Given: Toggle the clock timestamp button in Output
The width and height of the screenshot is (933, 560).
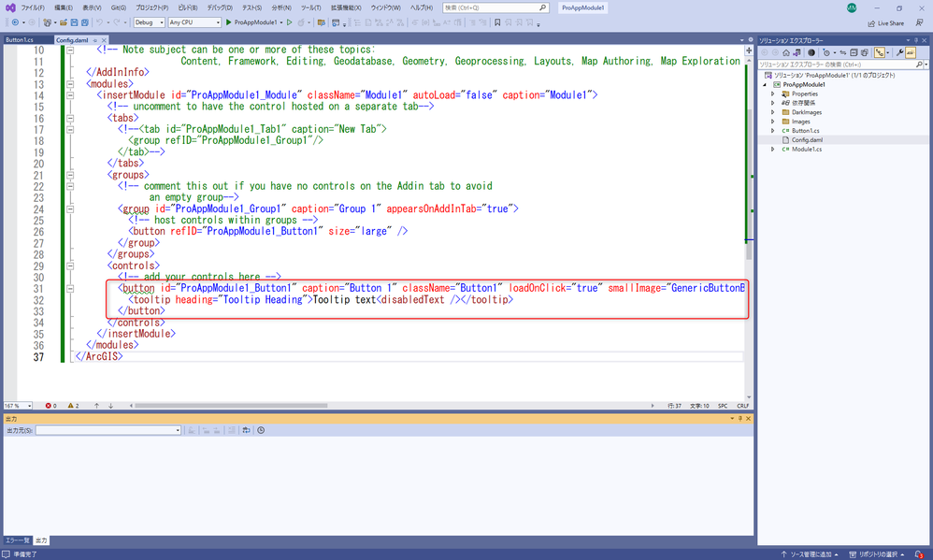Looking at the screenshot, I should [x=261, y=430].
